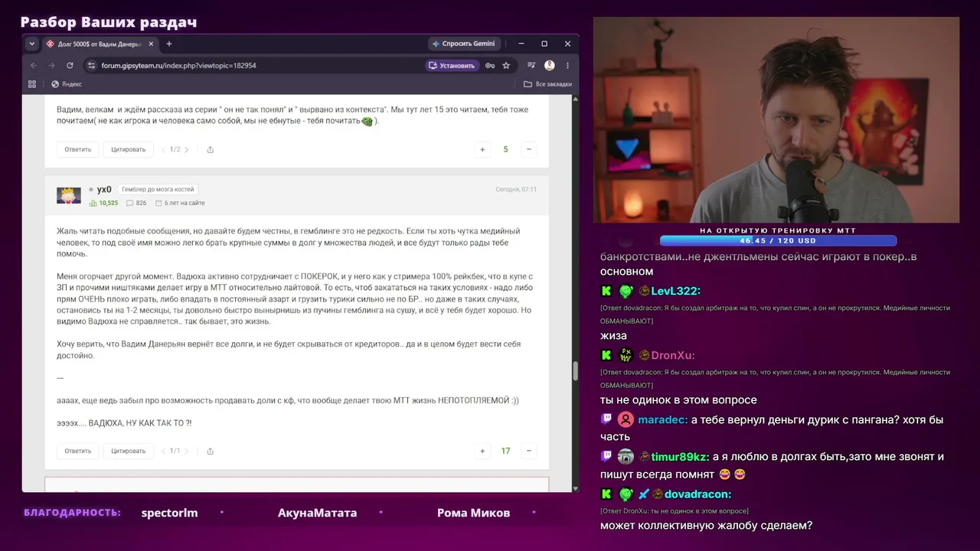Click the Twitch icon beside maradec's message
Screen dimensions: 980x551
606,419
